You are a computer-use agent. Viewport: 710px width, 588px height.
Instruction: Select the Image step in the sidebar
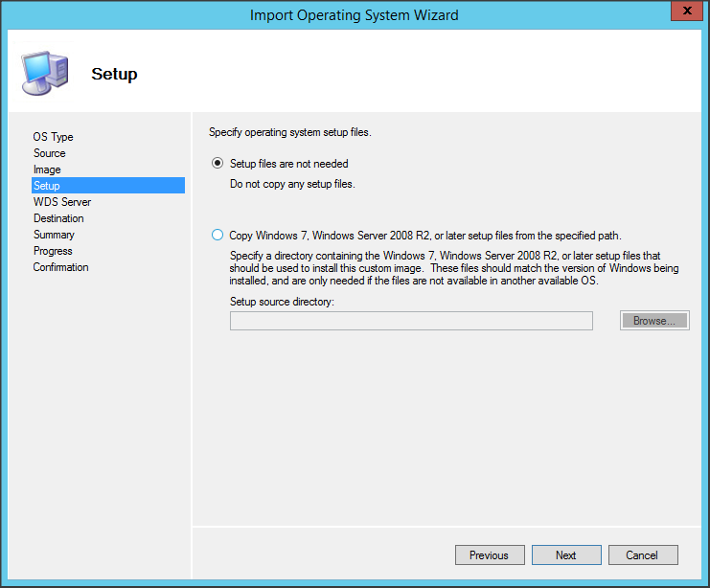[47, 170]
